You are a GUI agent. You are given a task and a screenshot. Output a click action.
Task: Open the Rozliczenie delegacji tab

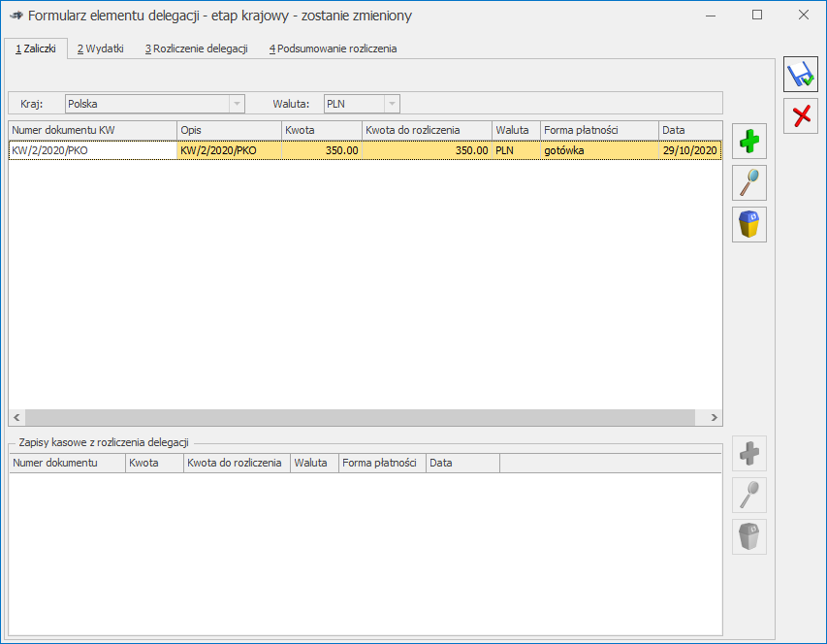197,48
